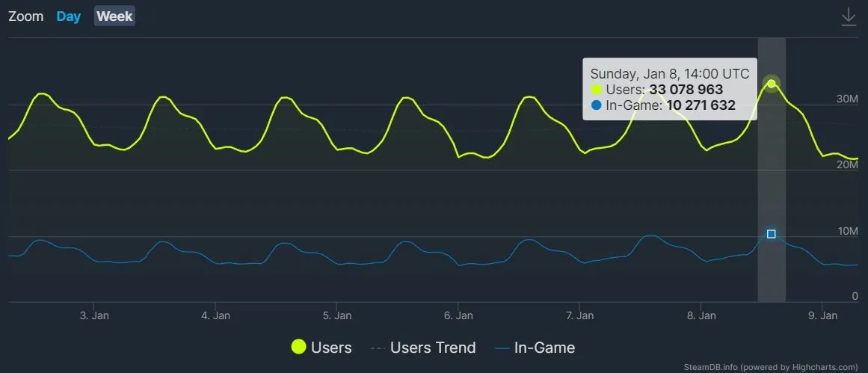Image resolution: width=868 pixels, height=373 pixels.
Task: Click the 3. Jan axis label
Action: click(94, 315)
